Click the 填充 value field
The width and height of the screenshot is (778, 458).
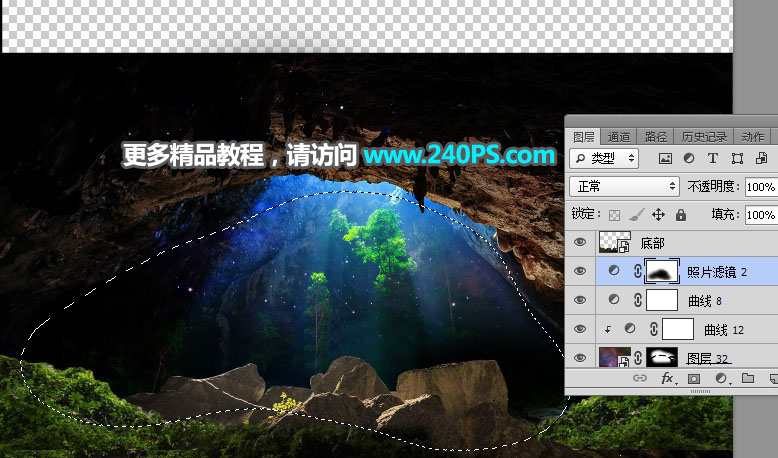point(762,214)
